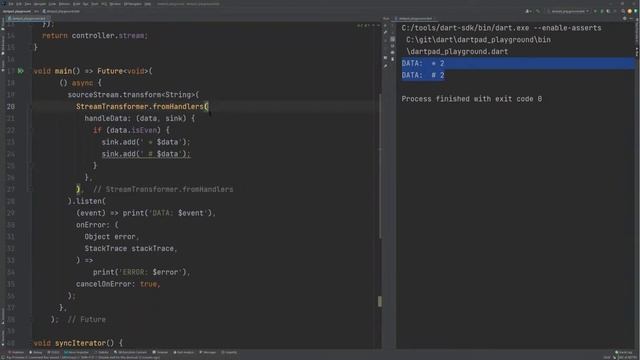Image resolution: width=640 pixels, height=360 pixels.
Task: Run with coverage from top toolbar
Action: pyautogui.click(x=608, y=11)
